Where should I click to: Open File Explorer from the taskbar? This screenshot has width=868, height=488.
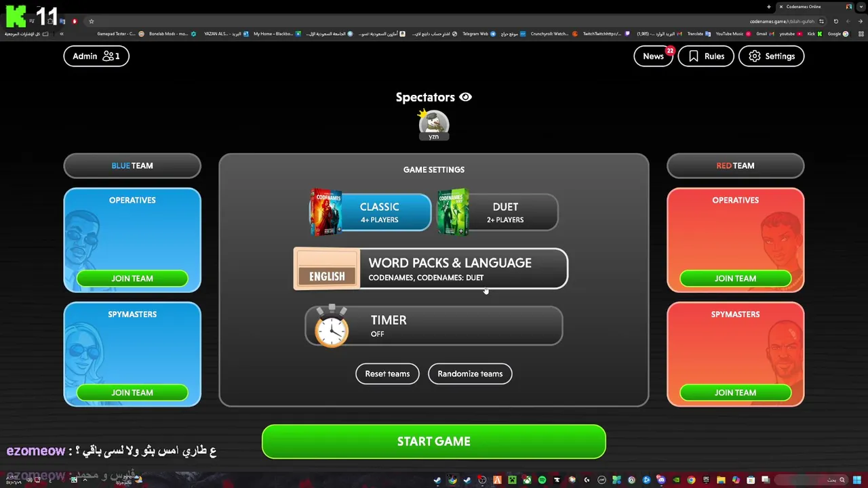click(721, 480)
